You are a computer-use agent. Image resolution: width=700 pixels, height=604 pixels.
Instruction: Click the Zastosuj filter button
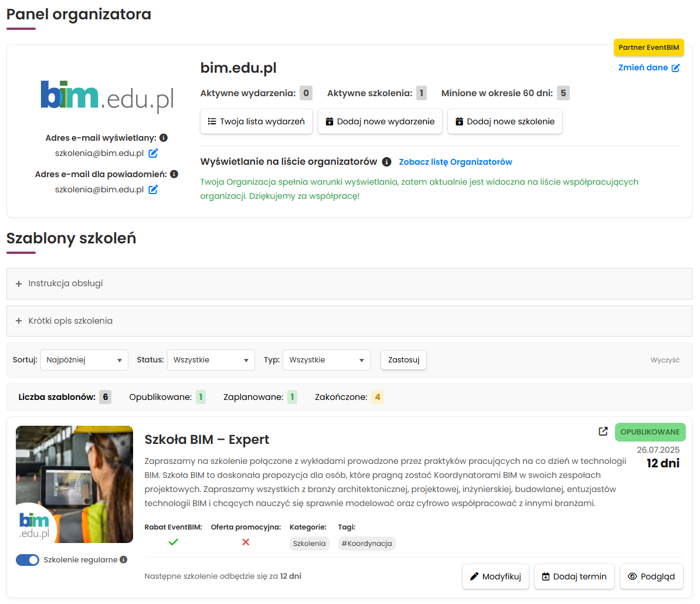(403, 360)
